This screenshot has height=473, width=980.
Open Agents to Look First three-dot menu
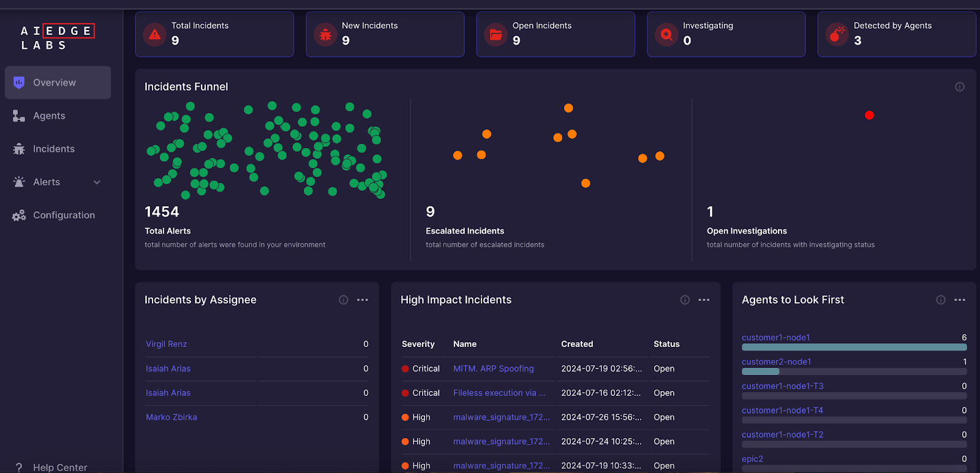[x=960, y=300]
